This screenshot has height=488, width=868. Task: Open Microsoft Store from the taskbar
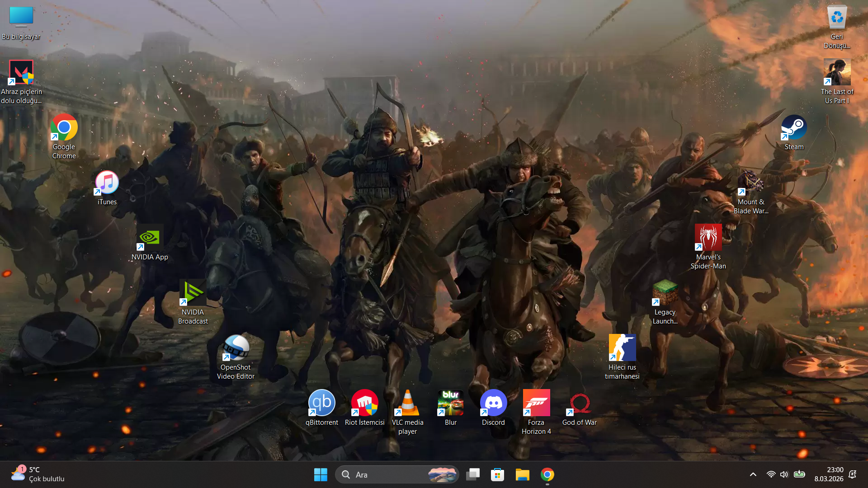pos(497,474)
